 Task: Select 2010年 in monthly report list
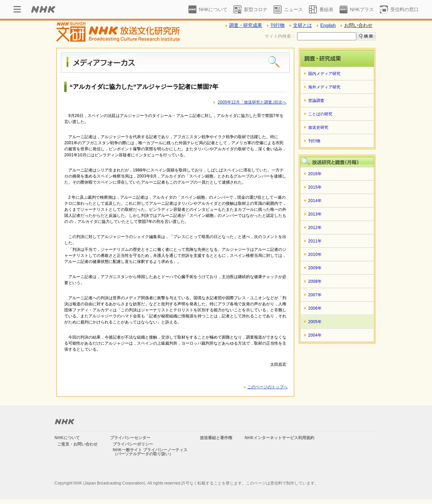click(337, 255)
